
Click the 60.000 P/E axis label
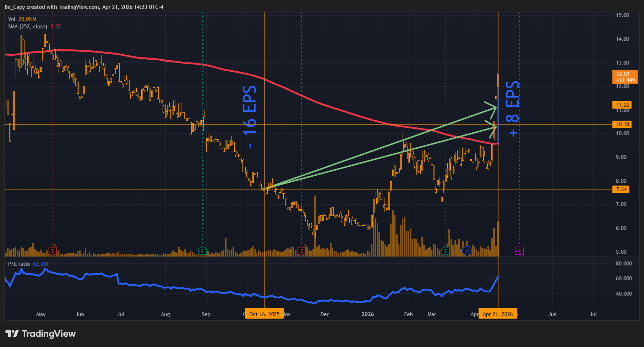[624, 279]
